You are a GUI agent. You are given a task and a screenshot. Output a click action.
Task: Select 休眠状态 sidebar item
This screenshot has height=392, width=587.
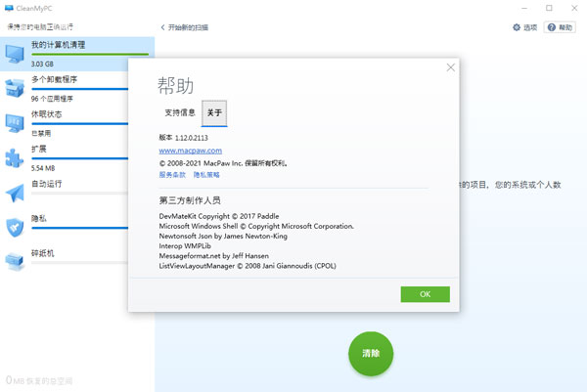[x=64, y=123]
